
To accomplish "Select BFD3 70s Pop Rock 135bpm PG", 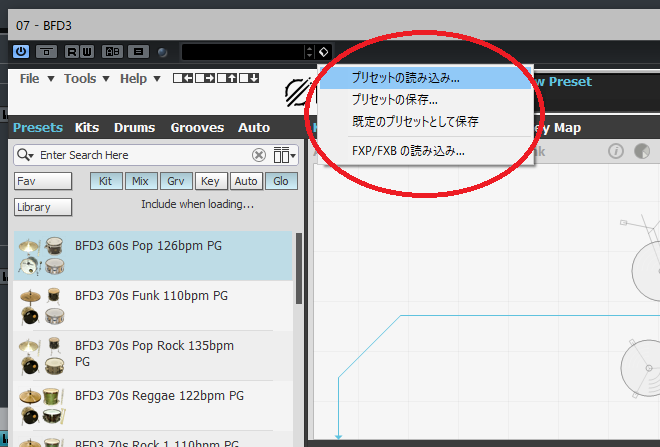I will coord(153,356).
